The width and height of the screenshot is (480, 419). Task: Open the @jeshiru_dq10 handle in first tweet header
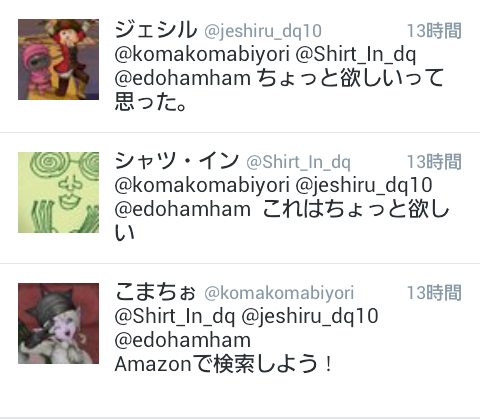tap(263, 31)
